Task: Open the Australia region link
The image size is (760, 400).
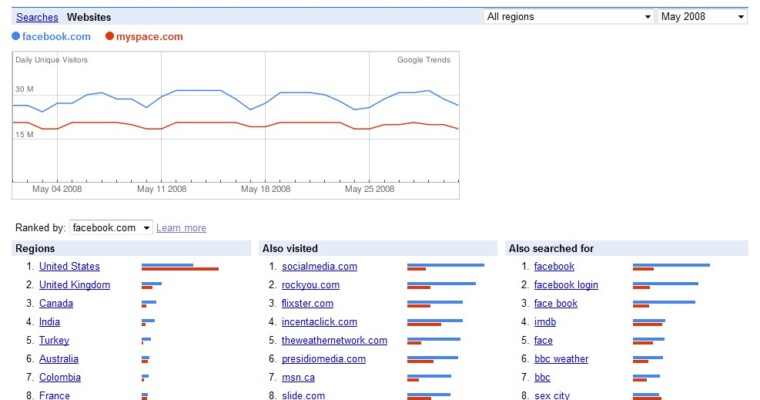Action: pyautogui.click(x=59, y=359)
